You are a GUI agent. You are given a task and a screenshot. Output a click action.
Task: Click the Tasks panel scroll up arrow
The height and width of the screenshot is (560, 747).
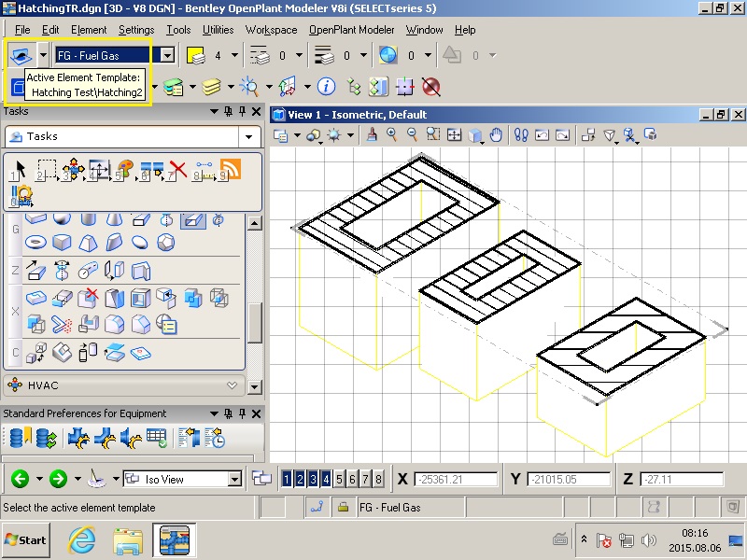pos(255,223)
